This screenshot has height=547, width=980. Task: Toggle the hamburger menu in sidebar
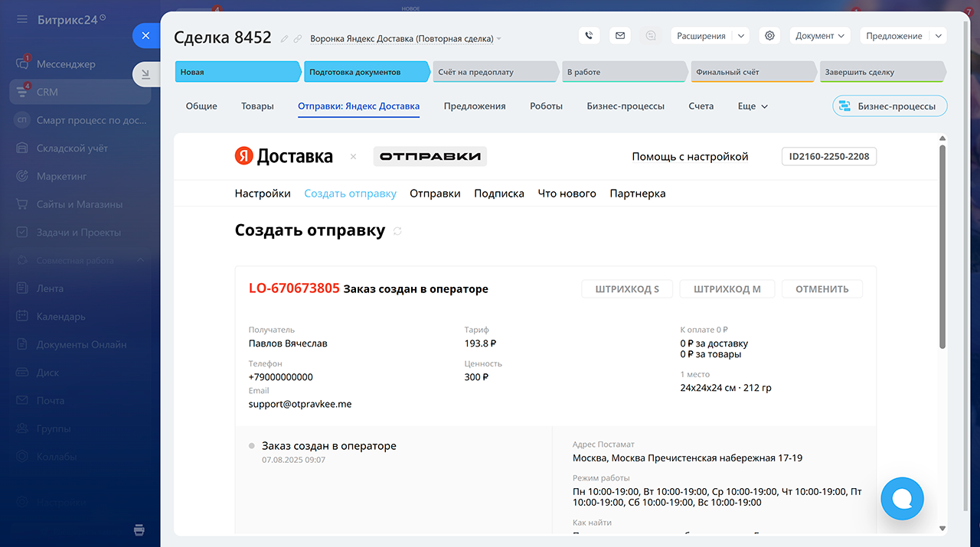(21, 19)
